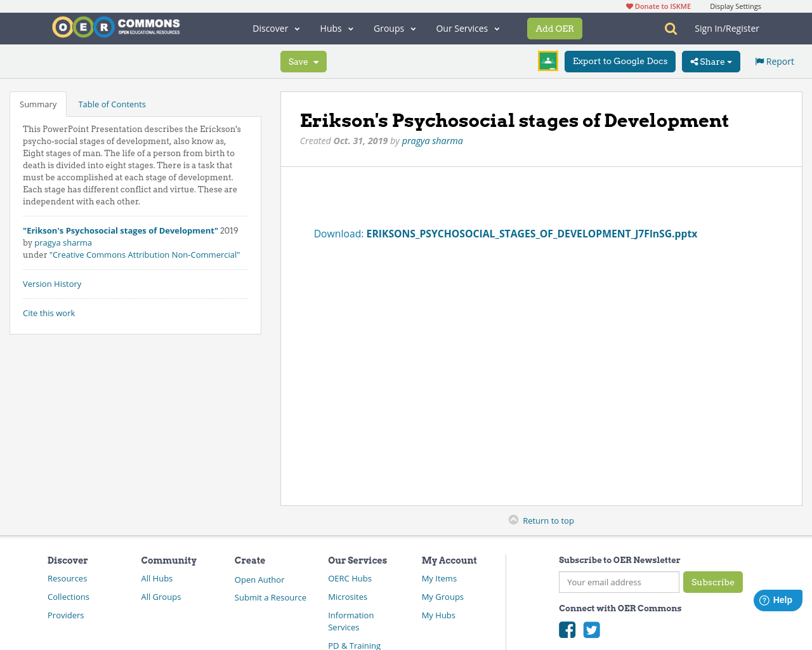Viewport: 812px width, 650px height.
Task: Click Cite this work
Action: [x=49, y=313]
